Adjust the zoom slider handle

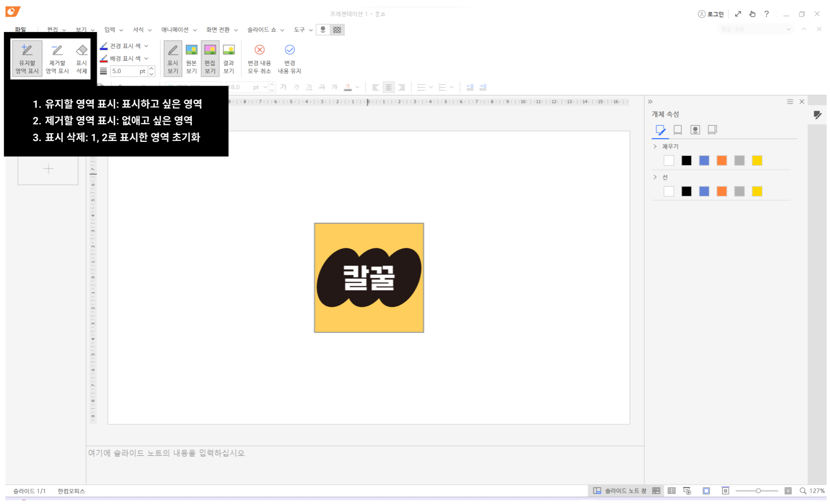click(758, 491)
